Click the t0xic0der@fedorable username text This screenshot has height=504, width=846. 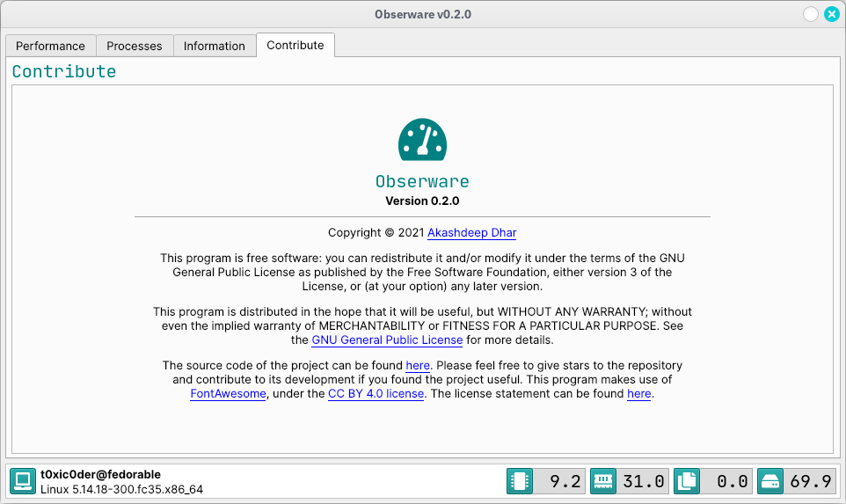pos(100,474)
